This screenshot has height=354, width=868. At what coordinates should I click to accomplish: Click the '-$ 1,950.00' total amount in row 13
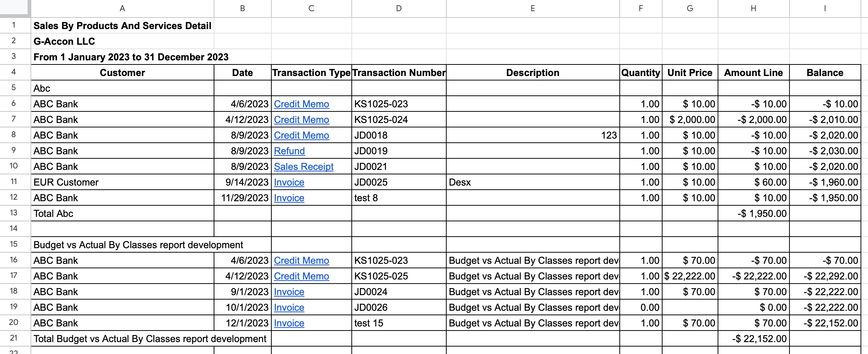(x=754, y=214)
